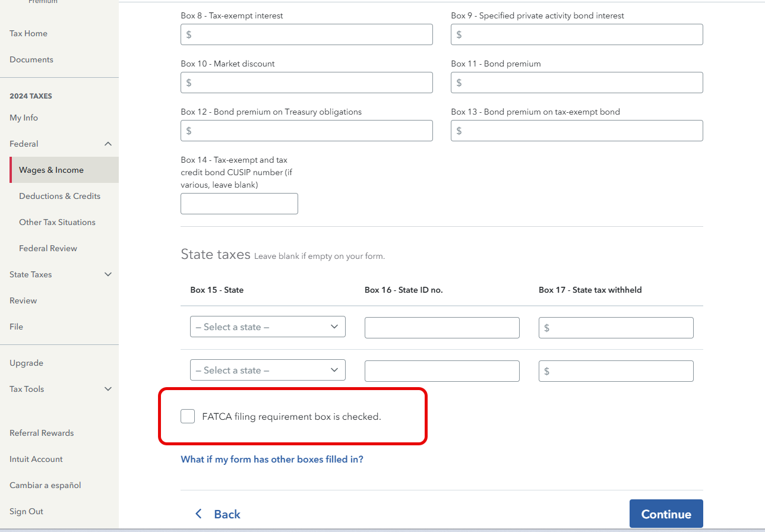Open the Documents page
This screenshot has width=765, height=532.
click(31, 59)
